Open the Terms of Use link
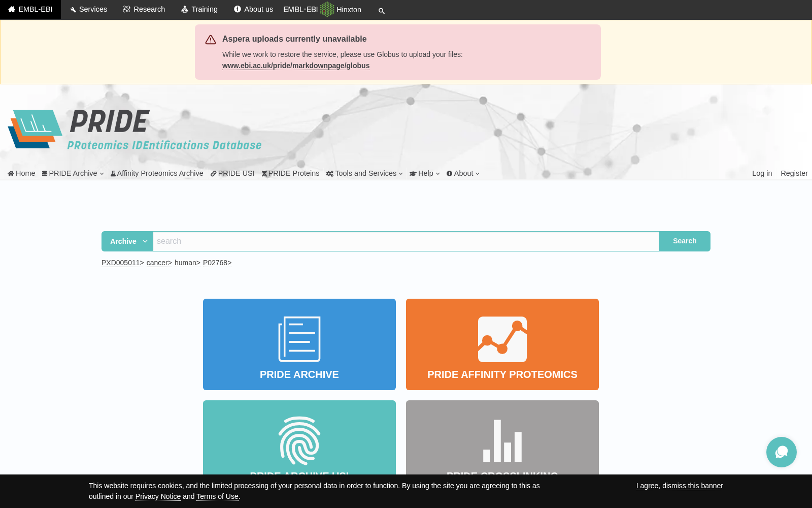 (x=217, y=496)
